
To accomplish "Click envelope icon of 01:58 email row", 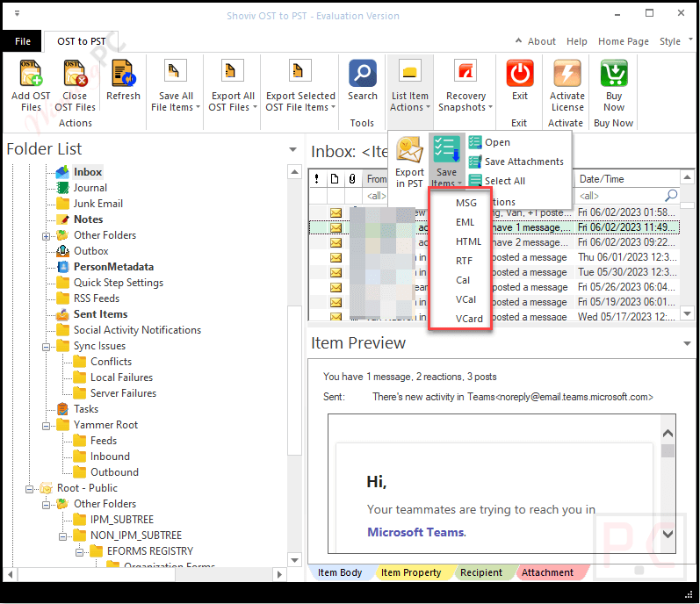I will point(336,212).
